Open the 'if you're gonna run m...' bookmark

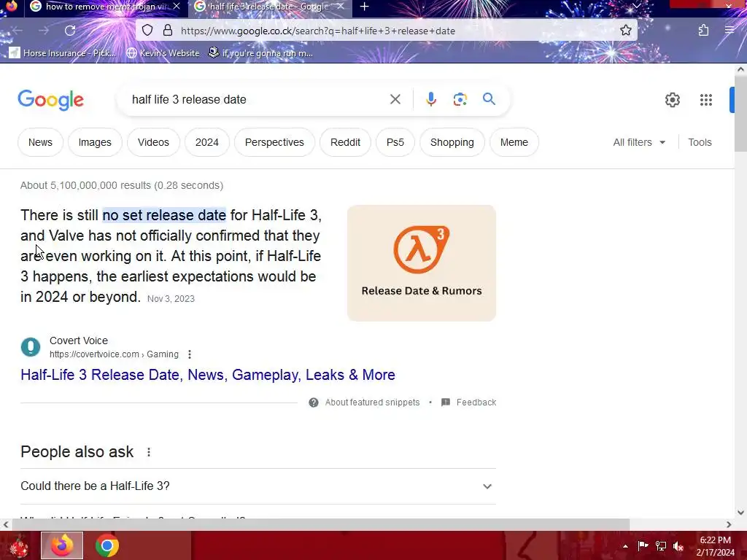pyautogui.click(x=260, y=52)
